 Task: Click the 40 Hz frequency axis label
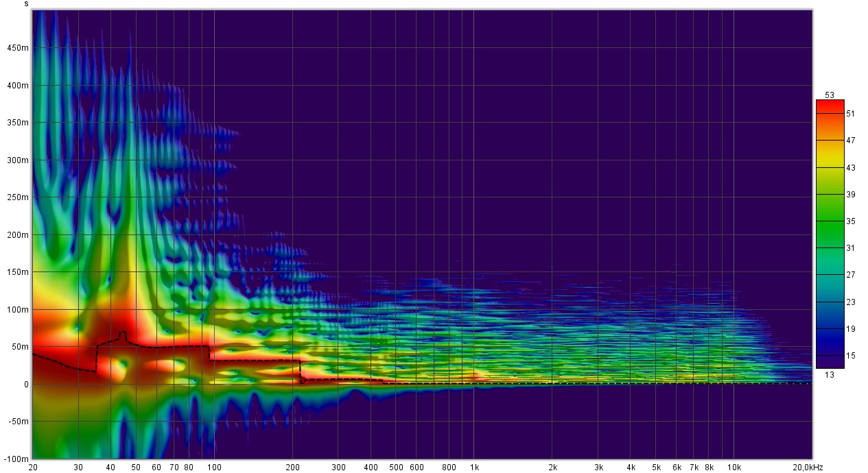point(110,468)
